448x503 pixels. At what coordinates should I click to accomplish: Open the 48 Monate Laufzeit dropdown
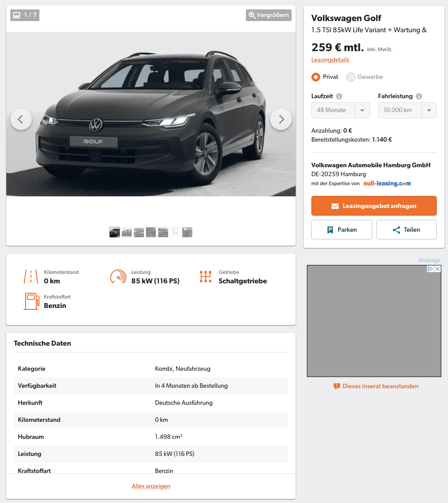[x=340, y=110]
